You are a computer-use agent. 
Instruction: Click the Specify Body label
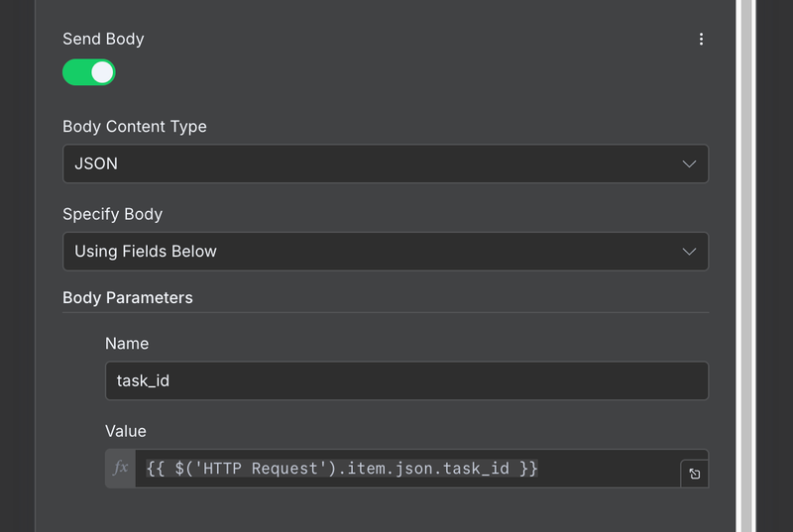(x=112, y=214)
